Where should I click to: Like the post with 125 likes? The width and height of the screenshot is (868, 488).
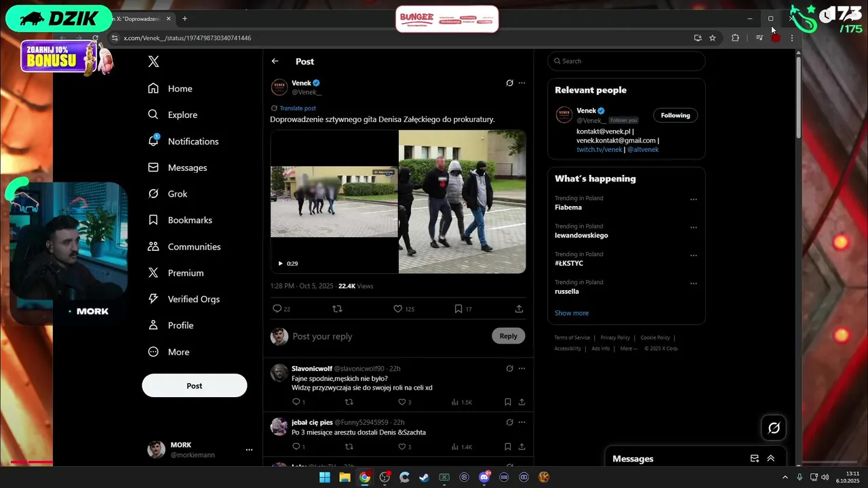click(x=398, y=309)
